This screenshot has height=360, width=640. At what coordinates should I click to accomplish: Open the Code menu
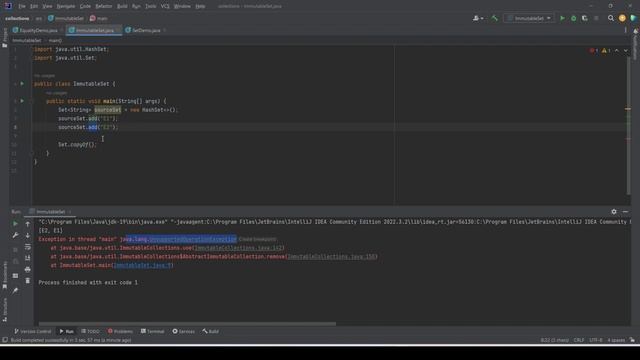[85, 6]
